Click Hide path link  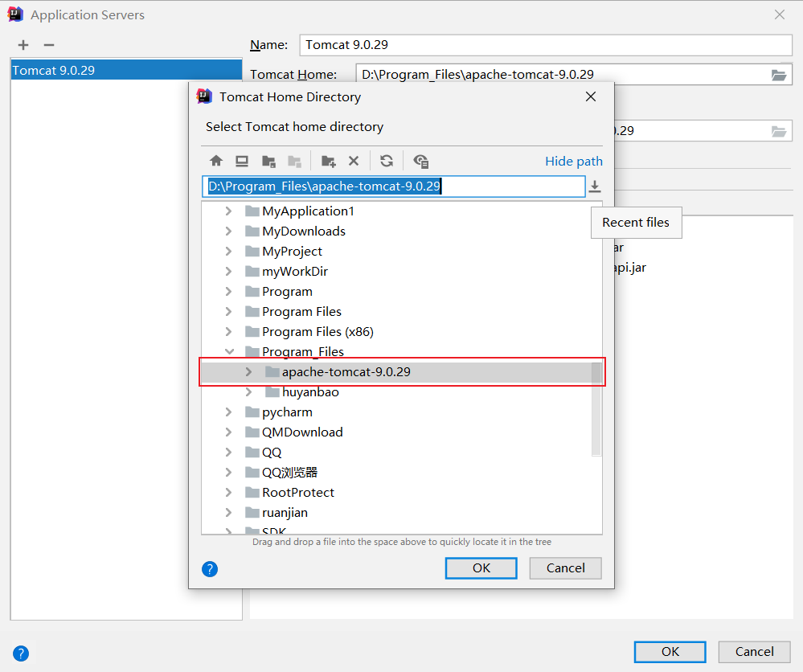(574, 162)
